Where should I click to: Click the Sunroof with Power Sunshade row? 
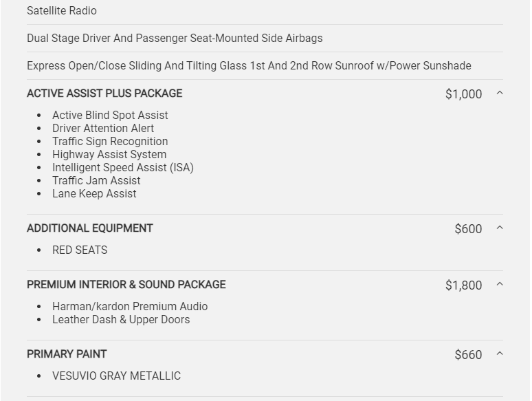249,66
